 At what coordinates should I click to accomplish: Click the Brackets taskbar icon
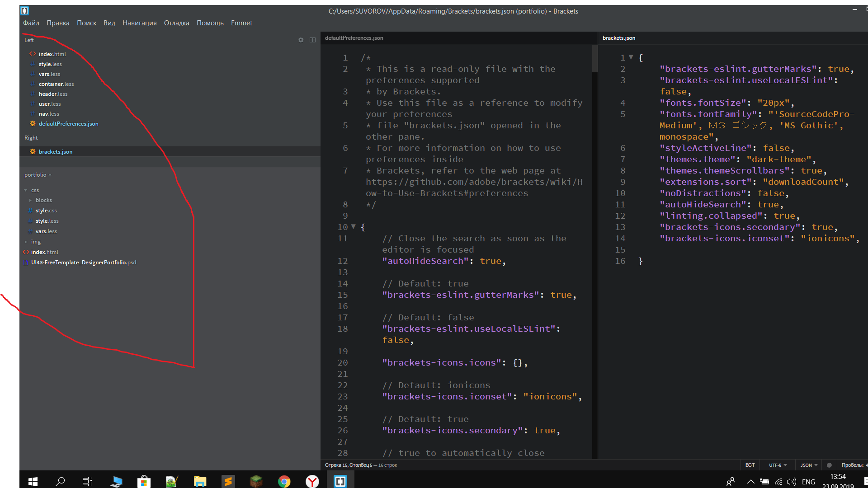point(340,482)
